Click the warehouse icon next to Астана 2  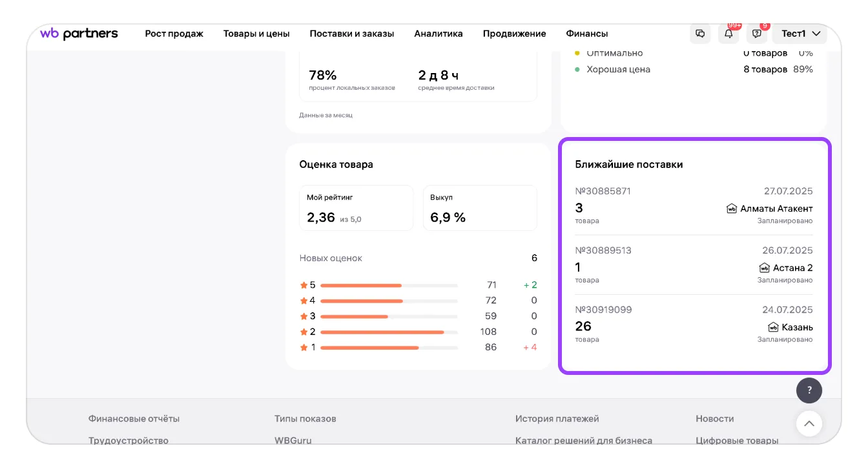[x=764, y=268]
